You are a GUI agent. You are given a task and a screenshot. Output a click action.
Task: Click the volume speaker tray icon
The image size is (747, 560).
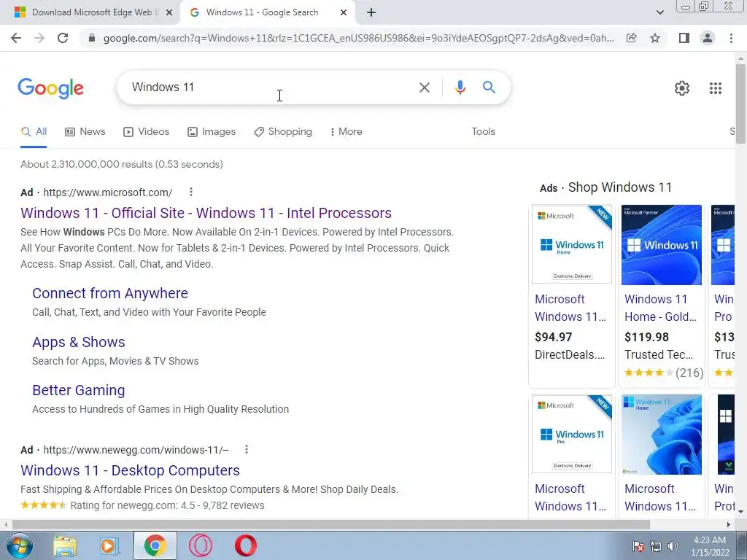[673, 546]
